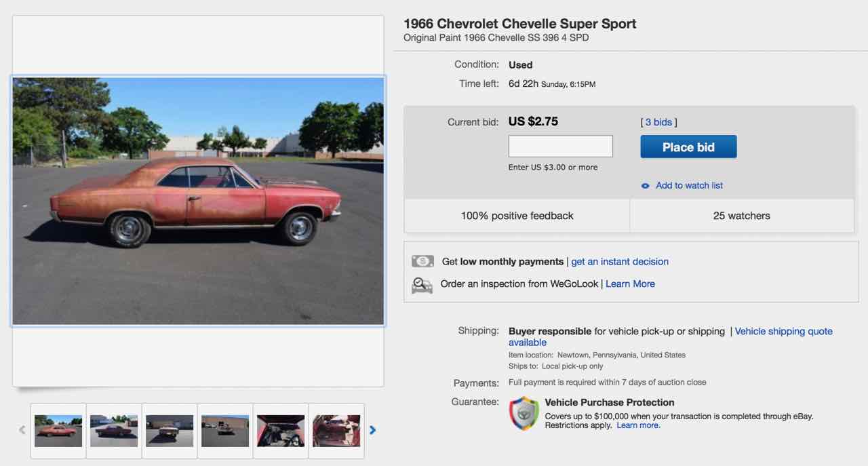The image size is (868, 466).
Task: Open Learn more about purchase protection restrictions
Action: pyautogui.click(x=638, y=425)
